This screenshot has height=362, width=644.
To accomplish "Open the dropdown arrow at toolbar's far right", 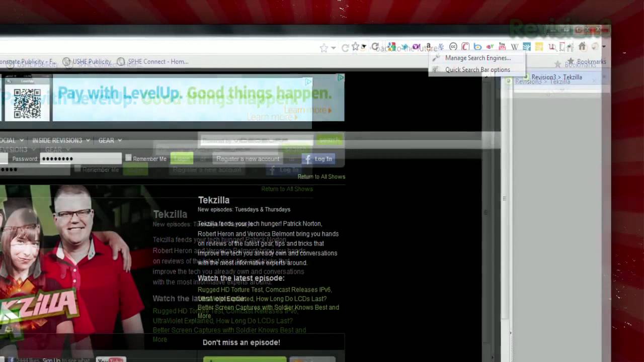I will coord(604,47).
